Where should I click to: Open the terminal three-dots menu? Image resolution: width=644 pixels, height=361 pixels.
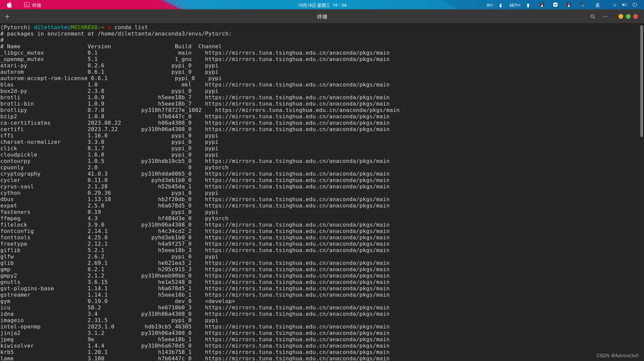(x=605, y=16)
